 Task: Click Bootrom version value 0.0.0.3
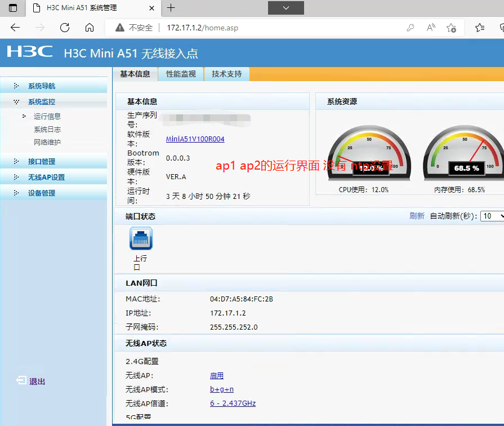(178, 158)
